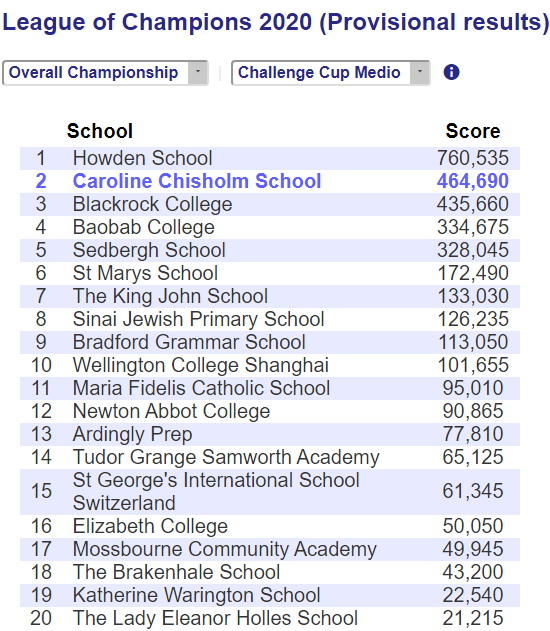This screenshot has width=550, height=631.
Task: Select Blackrock College in the table
Action: [x=152, y=204]
